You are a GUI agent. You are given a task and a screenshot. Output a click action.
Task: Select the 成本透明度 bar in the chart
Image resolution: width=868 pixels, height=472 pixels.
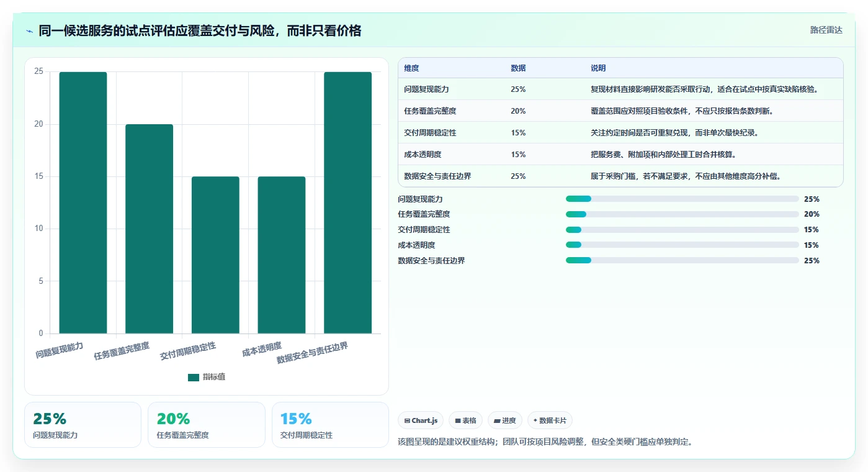[282, 255]
